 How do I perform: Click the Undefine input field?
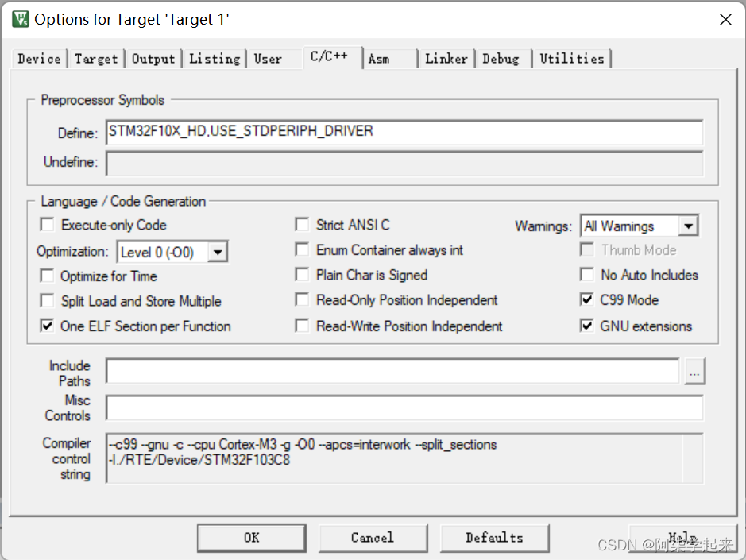click(404, 163)
